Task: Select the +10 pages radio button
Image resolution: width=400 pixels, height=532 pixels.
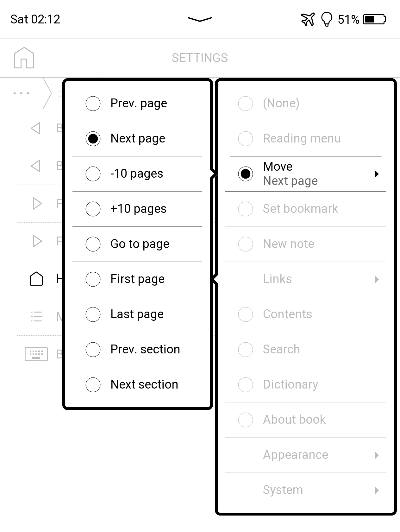Action: (93, 209)
